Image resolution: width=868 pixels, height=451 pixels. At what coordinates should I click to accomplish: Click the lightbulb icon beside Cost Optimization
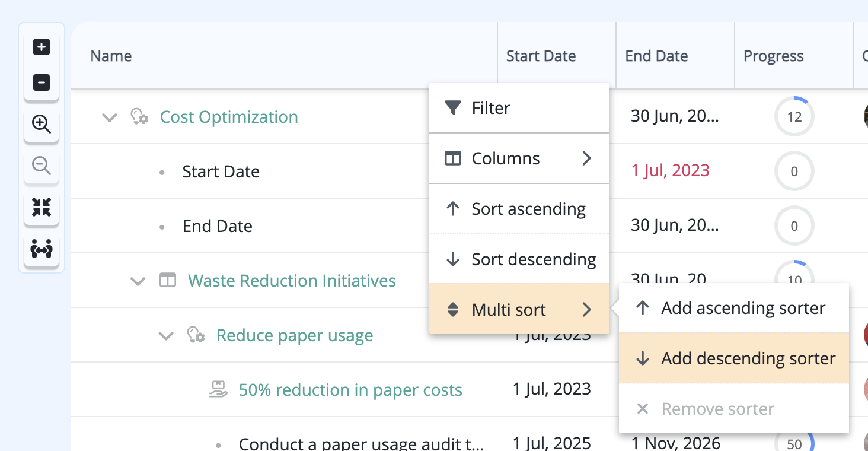click(139, 116)
